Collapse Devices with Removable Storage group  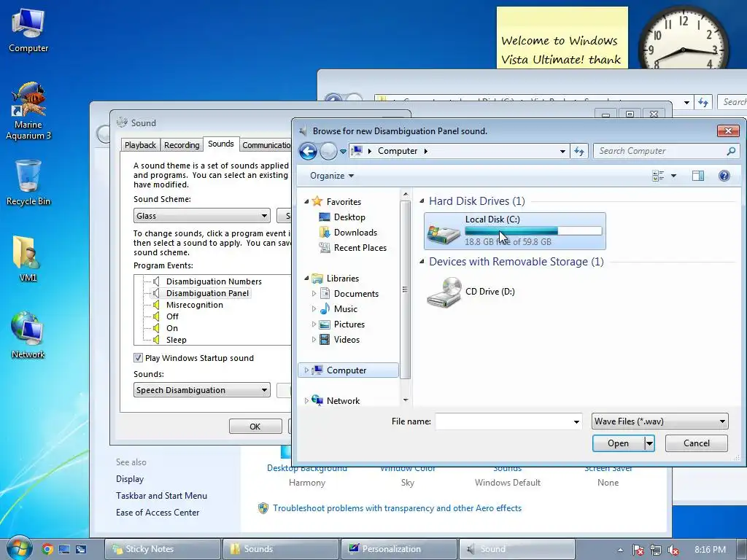pos(422,262)
